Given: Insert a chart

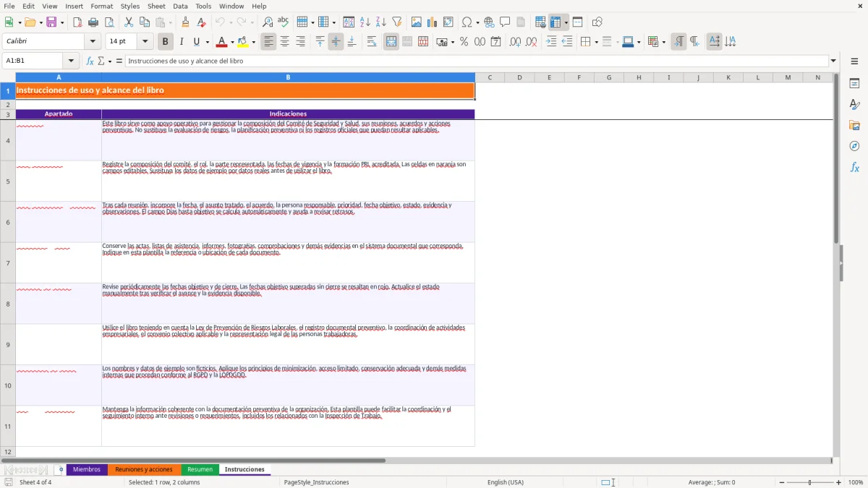Looking at the screenshot, I should pyautogui.click(x=433, y=22).
